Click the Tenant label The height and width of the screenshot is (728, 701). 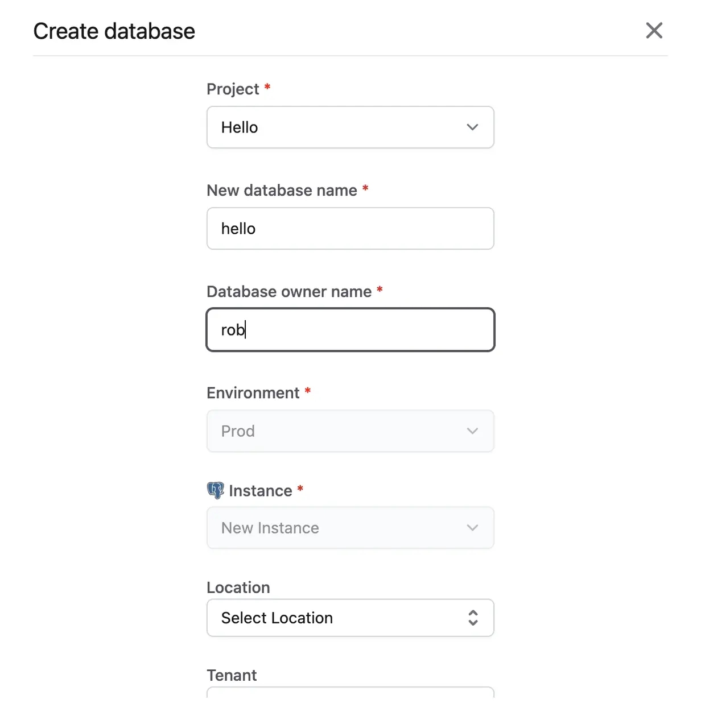(x=232, y=675)
